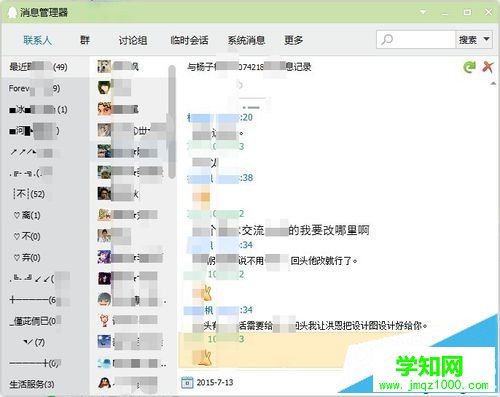
Task: Click the 搜索 button
Action: [468, 40]
